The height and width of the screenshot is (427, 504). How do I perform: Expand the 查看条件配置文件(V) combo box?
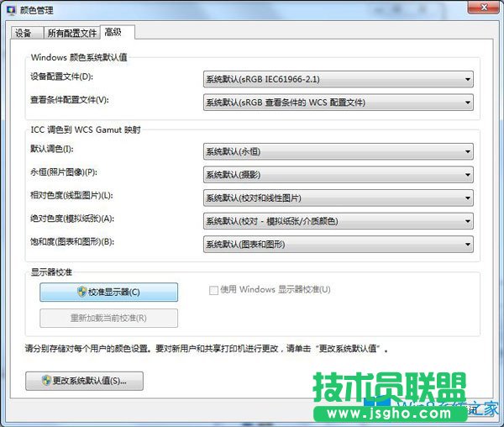[x=339, y=103]
